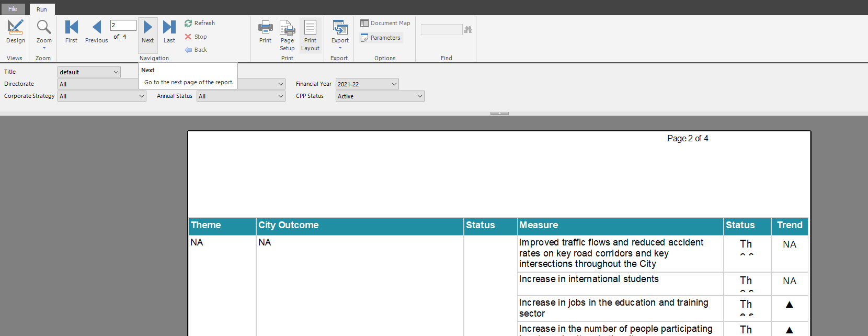Go to First page of report

(x=71, y=31)
